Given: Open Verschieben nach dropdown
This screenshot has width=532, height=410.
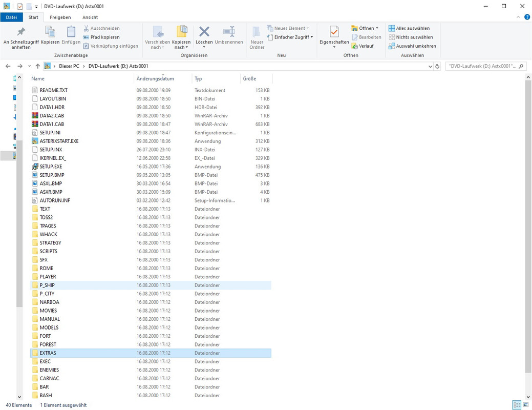Looking at the screenshot, I should [157, 38].
